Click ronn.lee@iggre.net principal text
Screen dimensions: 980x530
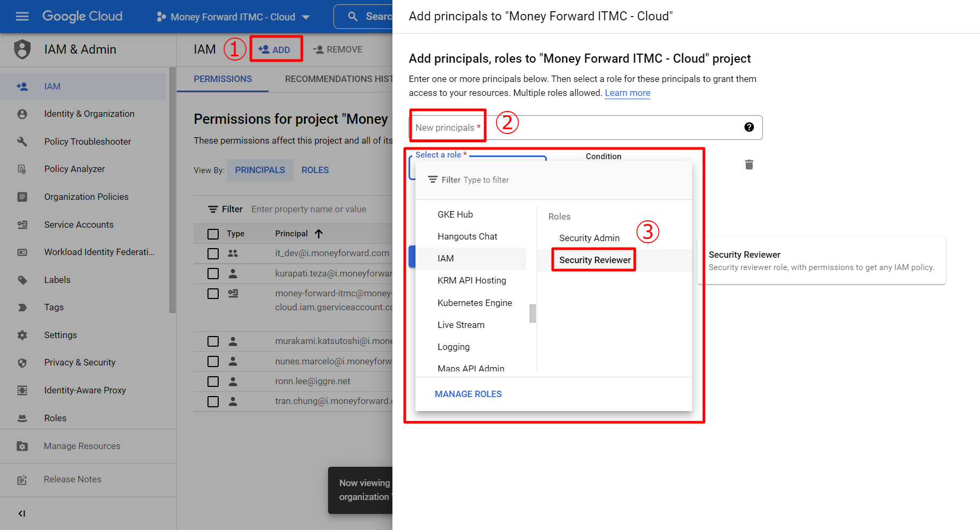point(313,381)
